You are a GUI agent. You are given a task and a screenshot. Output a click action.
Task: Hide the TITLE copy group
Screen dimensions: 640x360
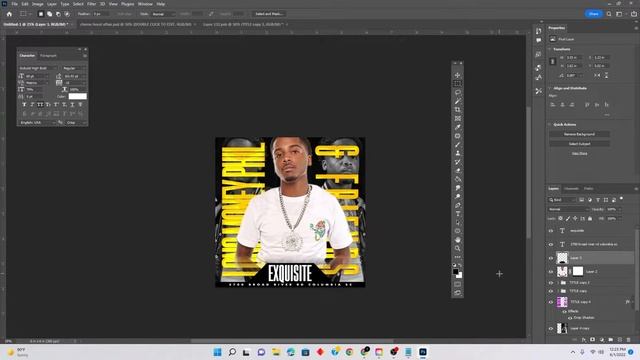point(551,291)
